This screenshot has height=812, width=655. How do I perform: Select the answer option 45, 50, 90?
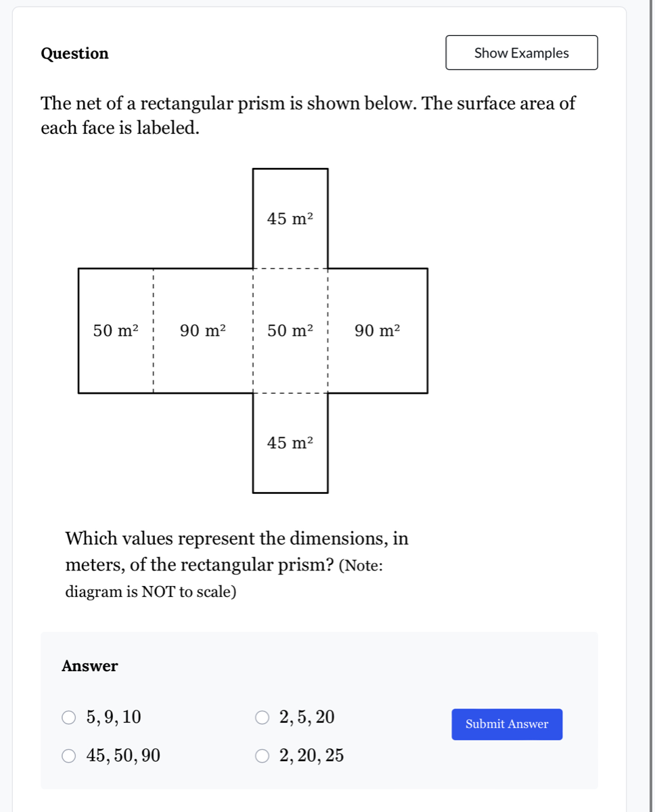pyautogui.click(x=68, y=756)
